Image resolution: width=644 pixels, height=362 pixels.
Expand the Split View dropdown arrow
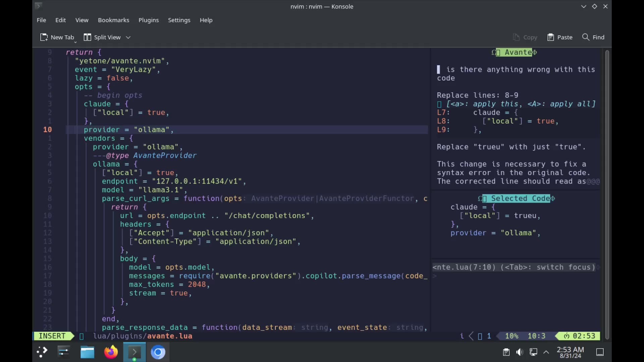click(128, 37)
